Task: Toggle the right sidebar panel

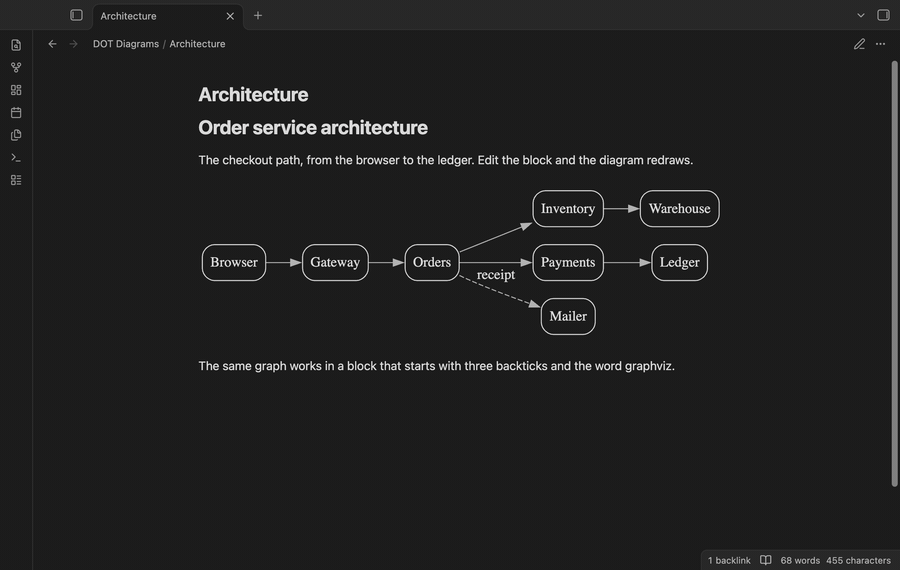Action: point(883,15)
